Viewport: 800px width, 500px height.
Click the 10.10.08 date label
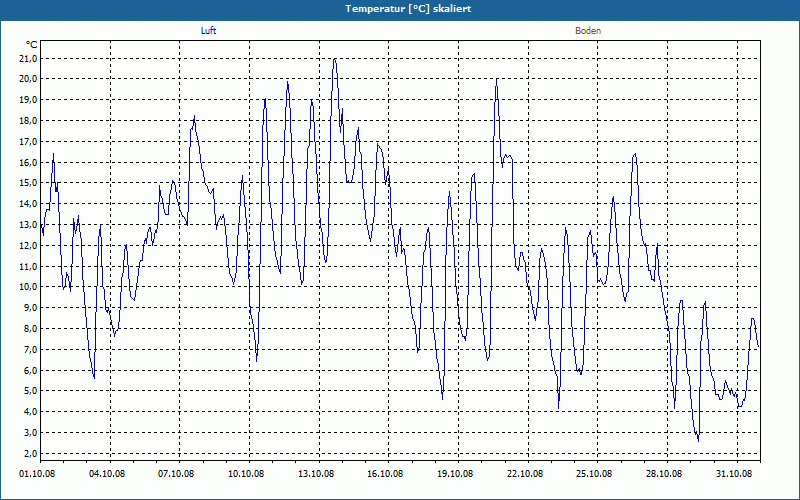tap(246, 474)
